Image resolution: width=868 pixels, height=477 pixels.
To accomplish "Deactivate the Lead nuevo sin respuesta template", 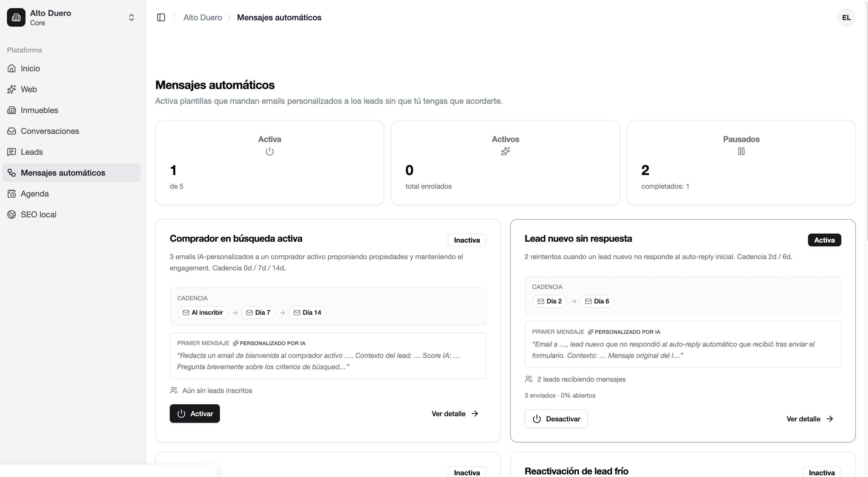I will point(556,419).
